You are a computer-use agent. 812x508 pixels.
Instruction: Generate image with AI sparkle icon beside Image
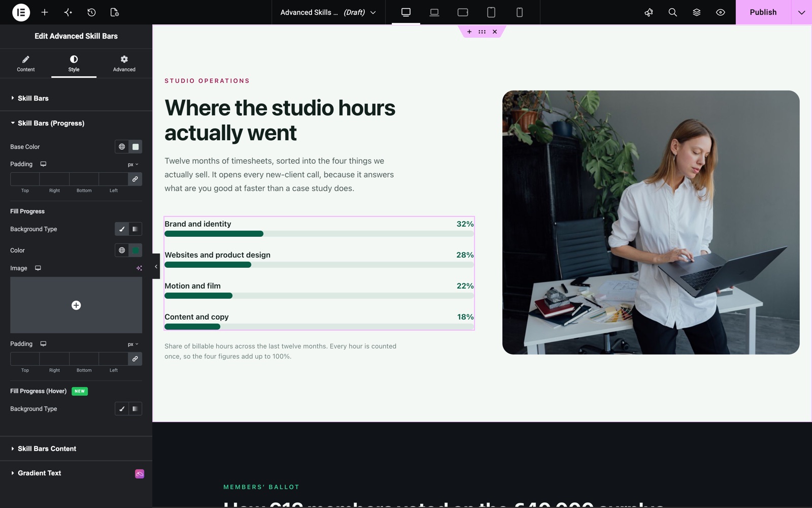(139, 268)
